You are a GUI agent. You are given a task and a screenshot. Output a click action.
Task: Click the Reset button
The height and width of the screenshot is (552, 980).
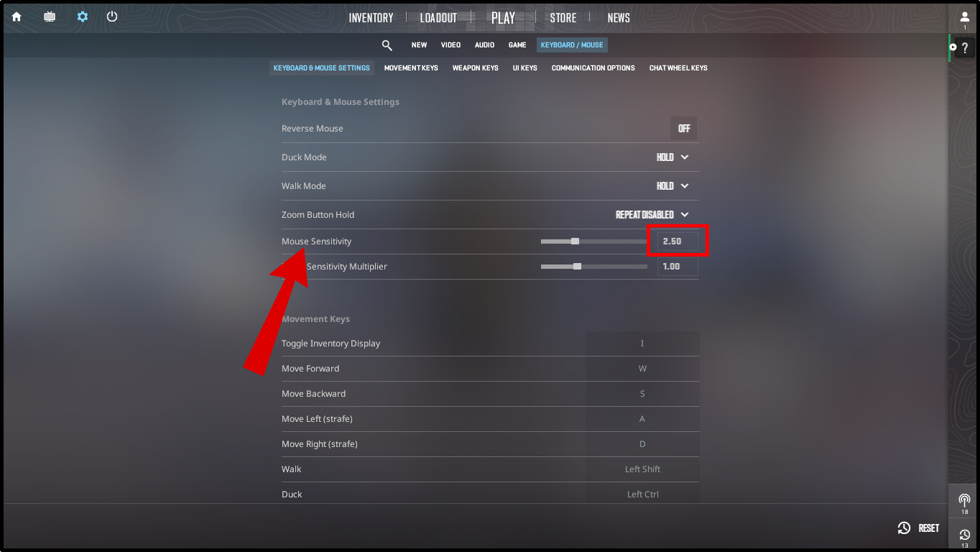click(918, 528)
